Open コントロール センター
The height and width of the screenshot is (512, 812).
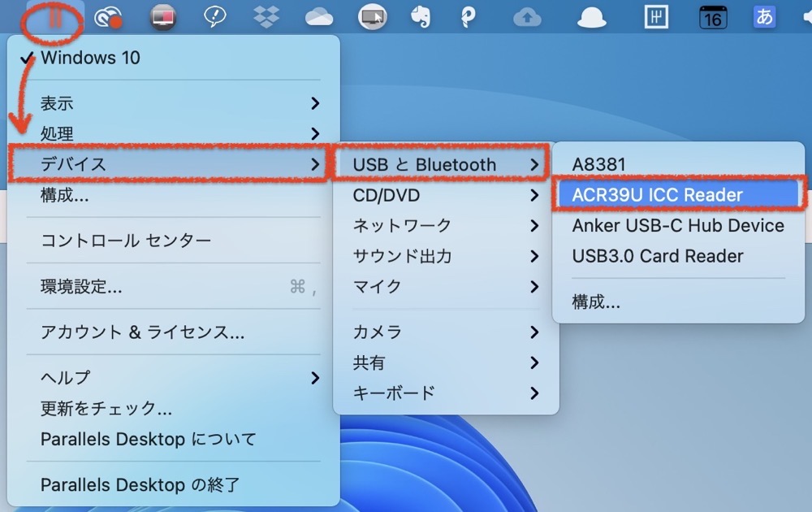(174, 241)
